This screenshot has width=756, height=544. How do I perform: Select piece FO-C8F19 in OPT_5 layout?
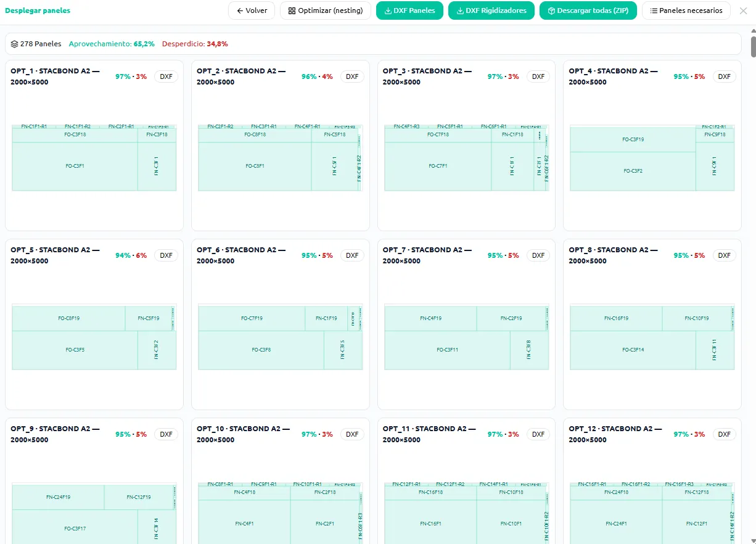[x=68, y=318]
